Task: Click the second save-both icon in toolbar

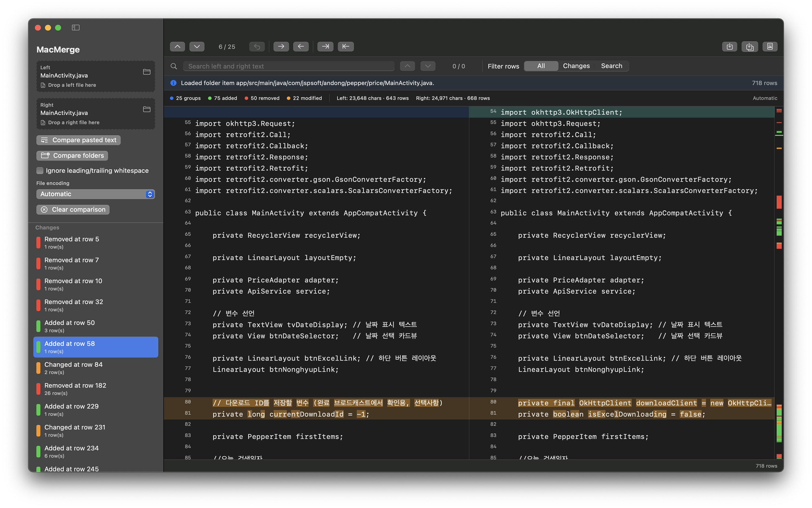Action: tap(750, 46)
